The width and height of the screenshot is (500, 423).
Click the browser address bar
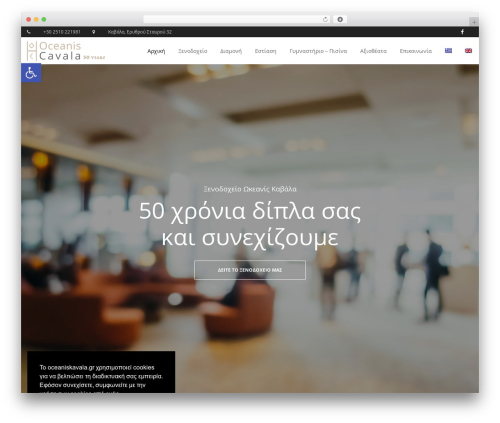pyautogui.click(x=237, y=19)
